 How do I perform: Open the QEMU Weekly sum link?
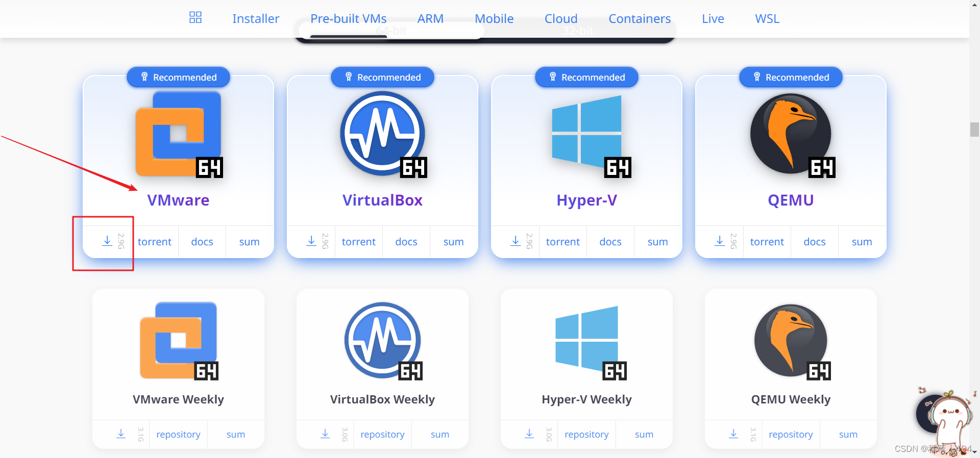pyautogui.click(x=848, y=435)
